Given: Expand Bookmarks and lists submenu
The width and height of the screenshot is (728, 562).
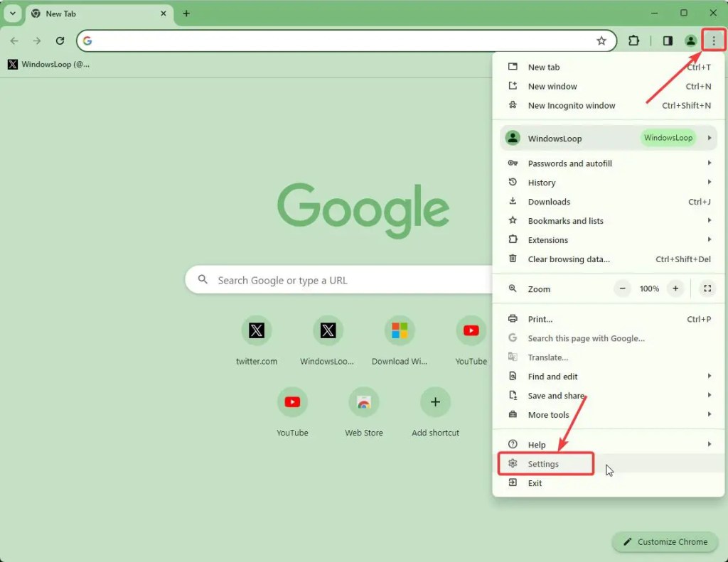Looking at the screenshot, I should pyautogui.click(x=609, y=221).
